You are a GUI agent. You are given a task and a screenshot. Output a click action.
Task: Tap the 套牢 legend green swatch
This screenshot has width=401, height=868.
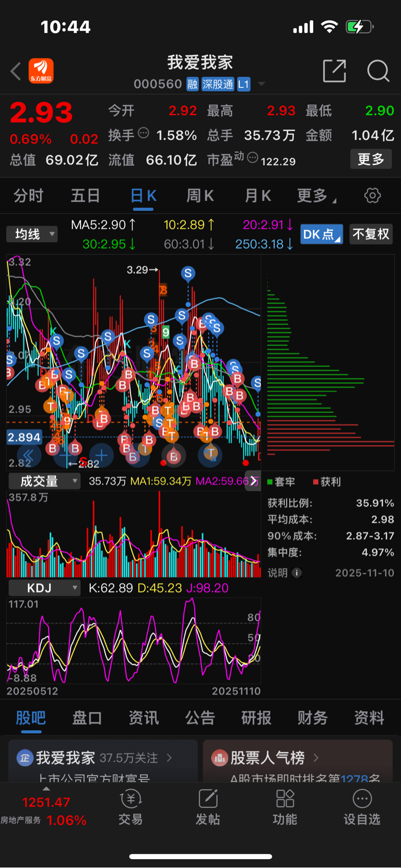[270, 482]
